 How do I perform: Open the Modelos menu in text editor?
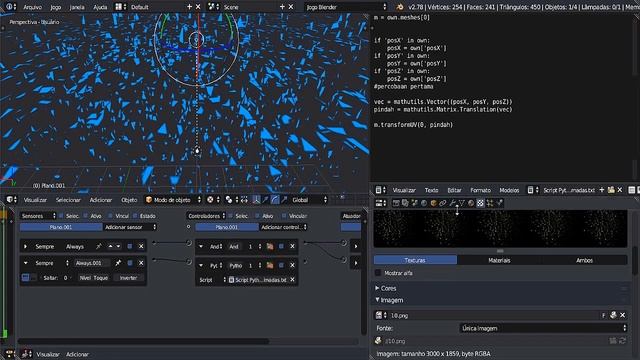(509, 190)
